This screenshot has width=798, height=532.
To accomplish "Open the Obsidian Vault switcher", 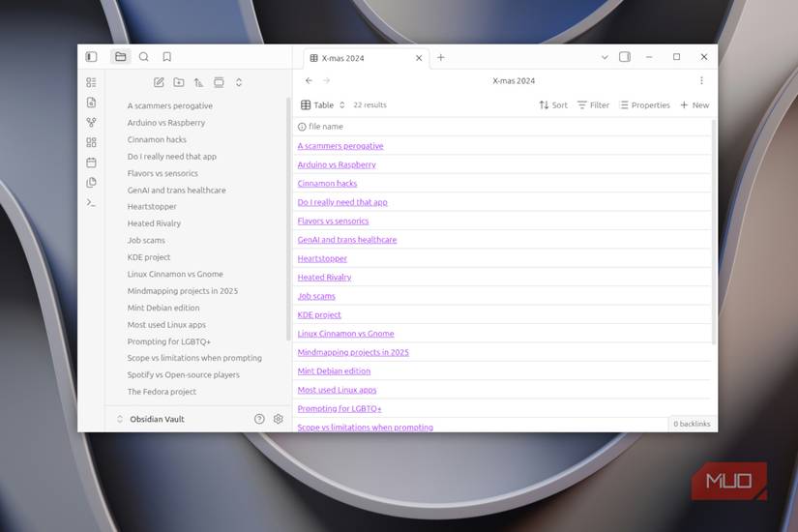I will point(151,419).
